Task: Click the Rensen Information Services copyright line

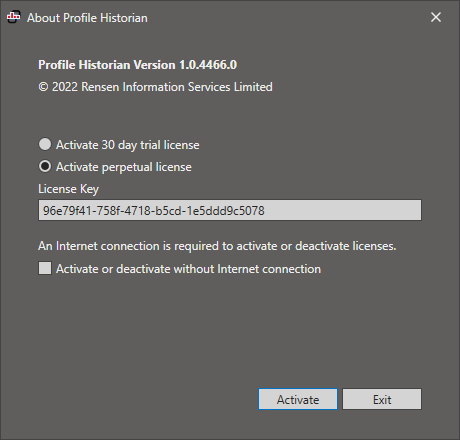Action: (155, 87)
